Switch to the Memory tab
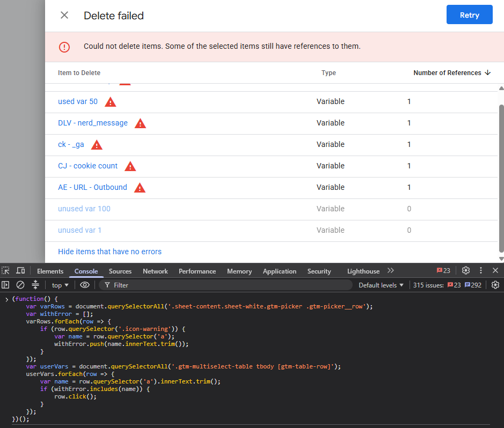 239,271
